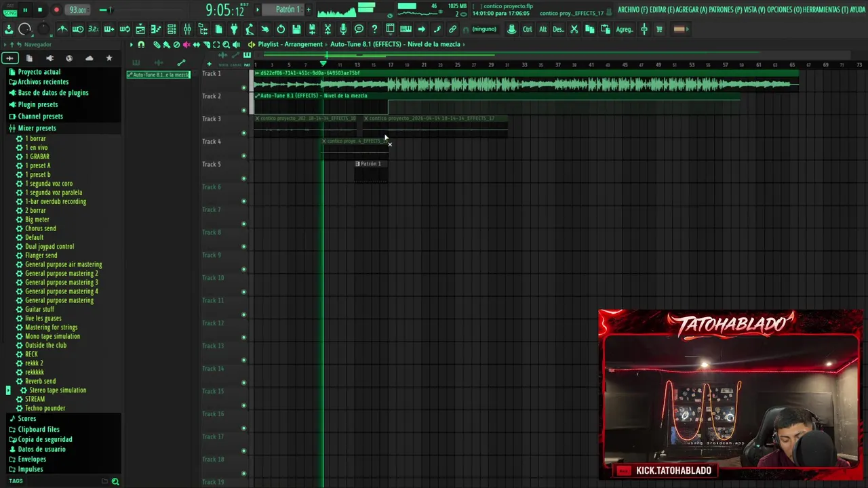Click the microphone one-click recording icon
The width and height of the screenshot is (868, 488).
click(x=343, y=29)
